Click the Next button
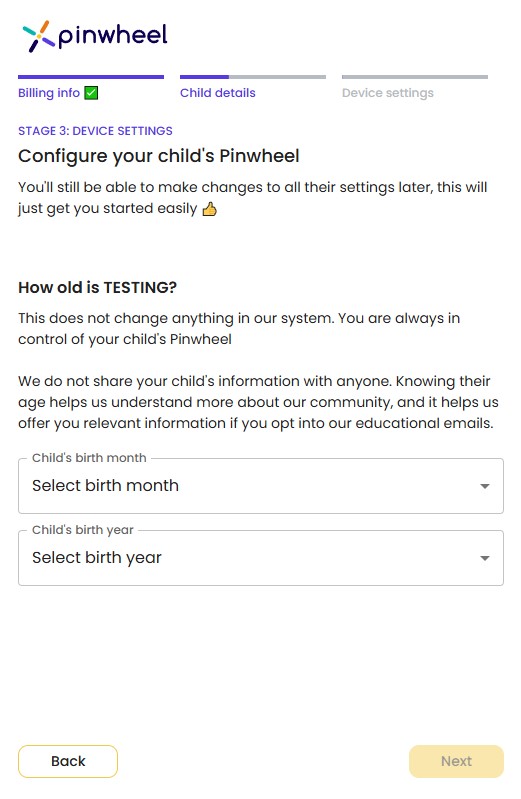521x799 pixels. tap(456, 761)
